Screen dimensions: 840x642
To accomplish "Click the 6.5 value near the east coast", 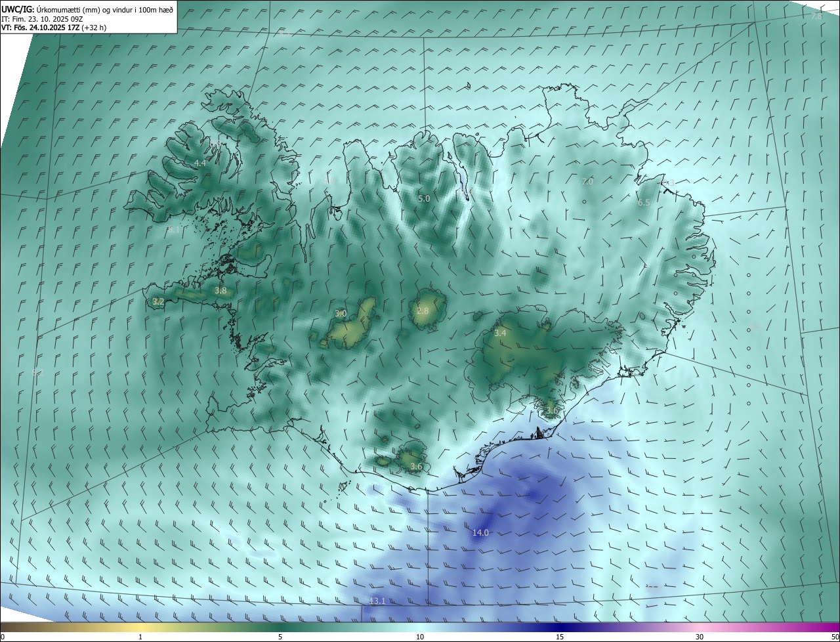I will coord(644,203).
